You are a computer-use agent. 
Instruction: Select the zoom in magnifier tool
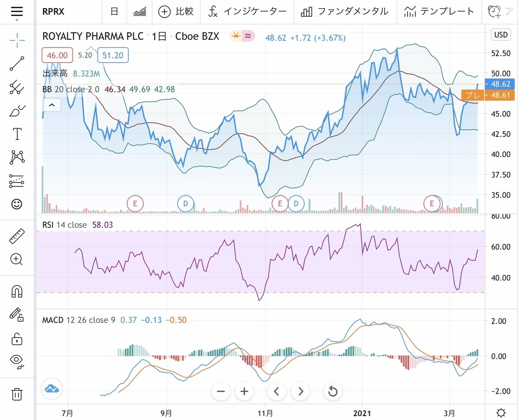(17, 259)
